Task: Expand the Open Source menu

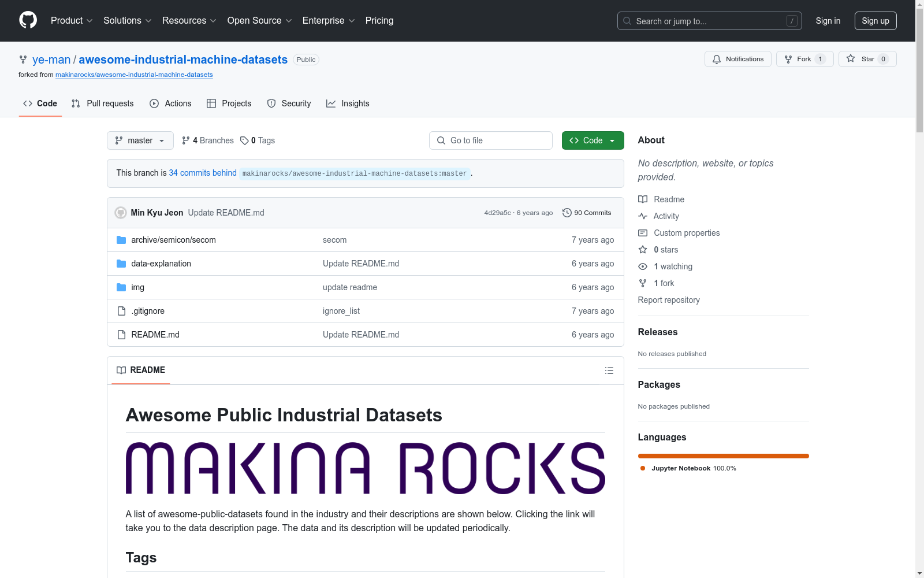Action: [x=260, y=21]
